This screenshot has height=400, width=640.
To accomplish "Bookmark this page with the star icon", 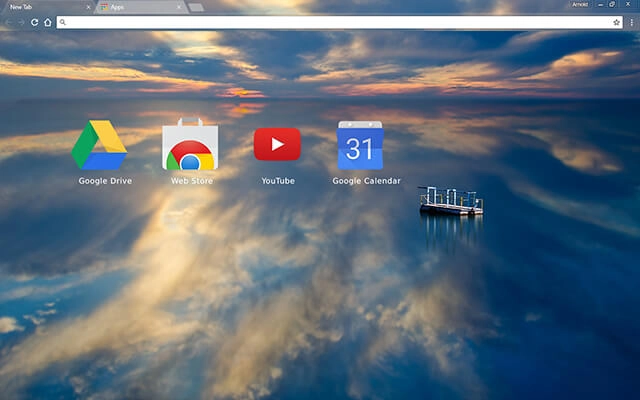I will click(616, 22).
